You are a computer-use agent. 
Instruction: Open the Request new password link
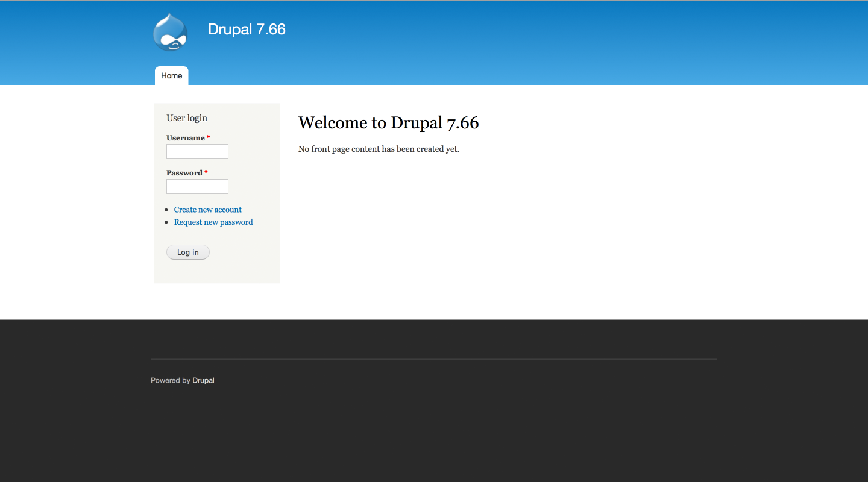[x=213, y=222]
